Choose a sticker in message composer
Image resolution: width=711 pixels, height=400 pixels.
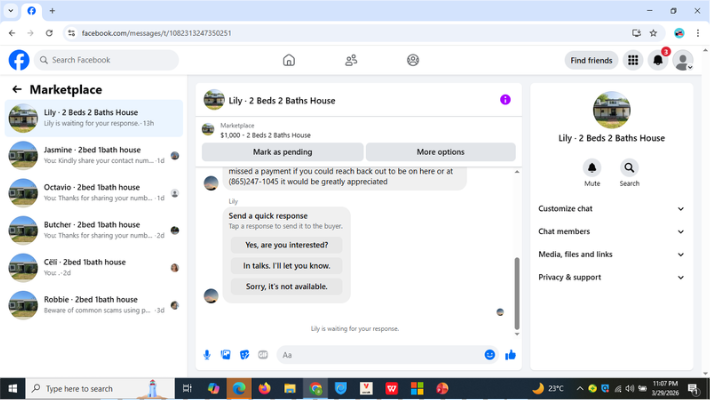point(244,355)
